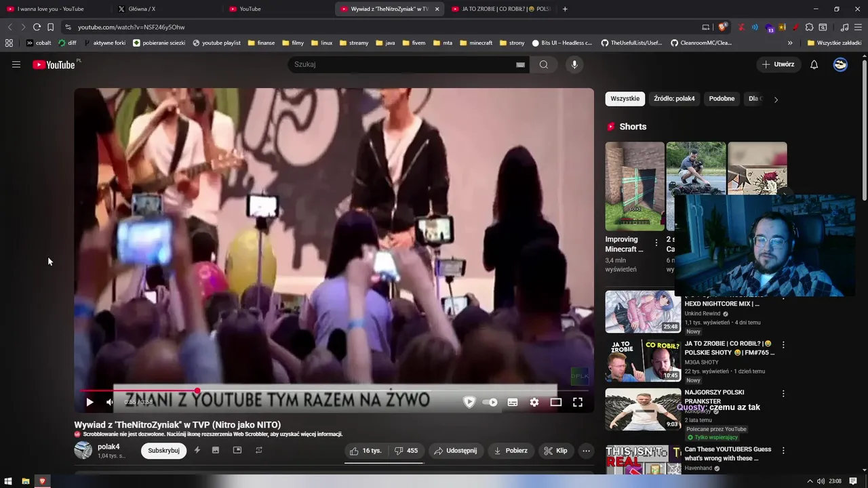868x488 pixels.
Task: Expand hidden bookmarks overflow chevron
Action: 791,43
